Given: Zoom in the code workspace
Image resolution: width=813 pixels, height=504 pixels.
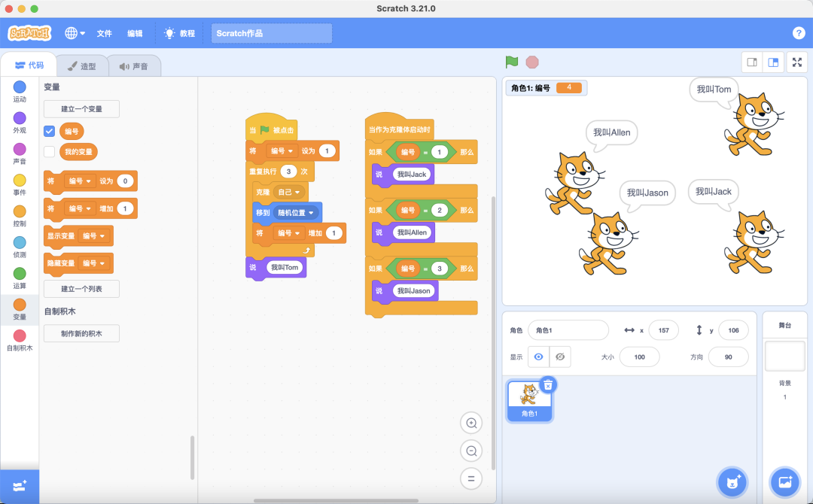Looking at the screenshot, I should tap(471, 424).
